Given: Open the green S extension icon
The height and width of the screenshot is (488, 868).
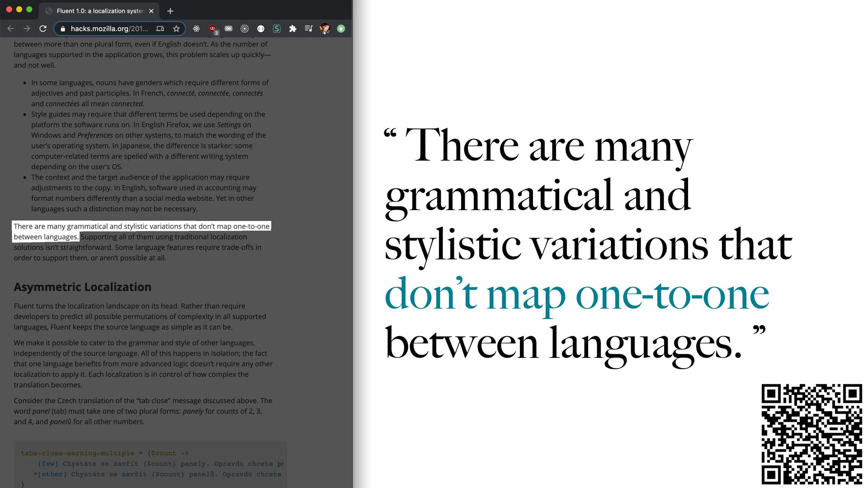Looking at the screenshot, I should coord(277,28).
